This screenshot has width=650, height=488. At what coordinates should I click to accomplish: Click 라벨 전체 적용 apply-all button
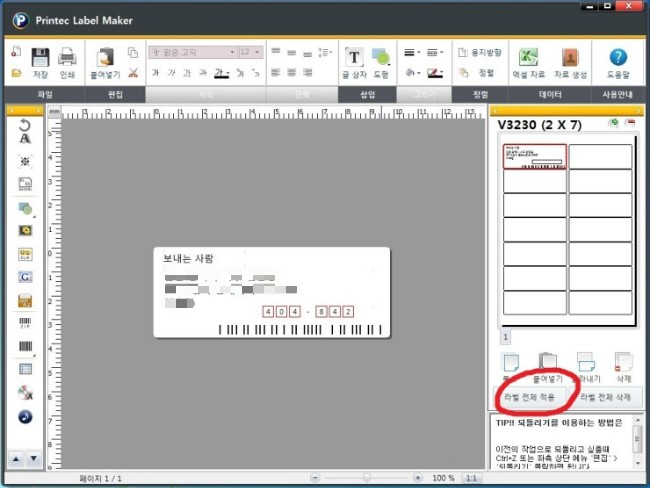tap(529, 397)
